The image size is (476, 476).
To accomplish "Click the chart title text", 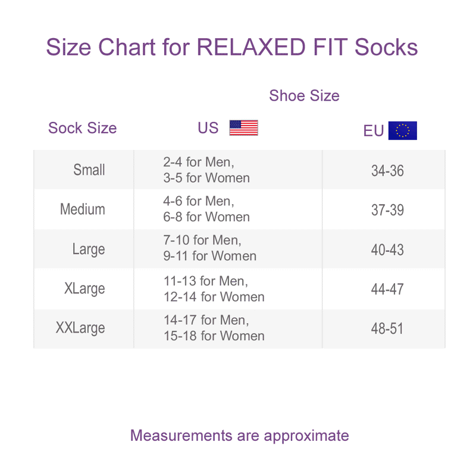I will click(x=231, y=48).
